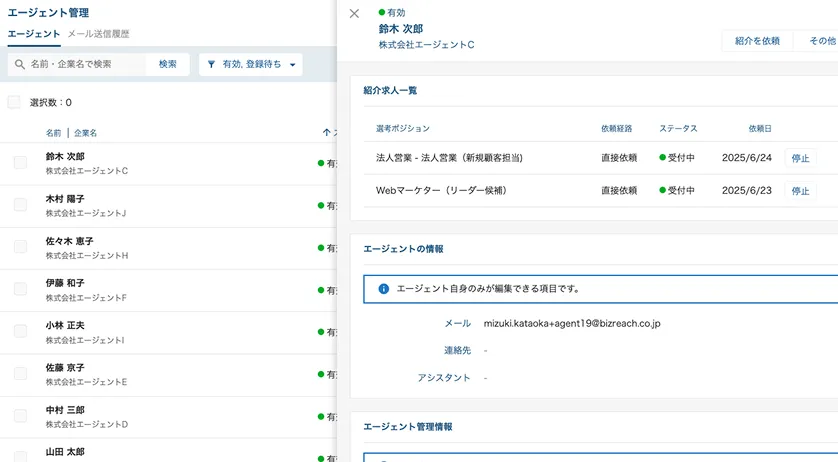The image size is (838, 462).
Task: Open 佐藤 京子 in agent list
Action: tap(65, 367)
